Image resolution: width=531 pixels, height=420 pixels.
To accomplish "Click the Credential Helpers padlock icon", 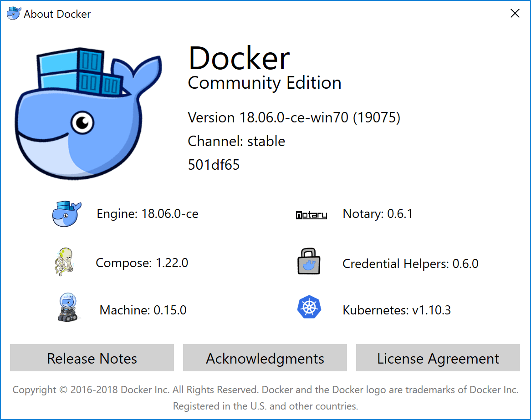I will pos(309,261).
